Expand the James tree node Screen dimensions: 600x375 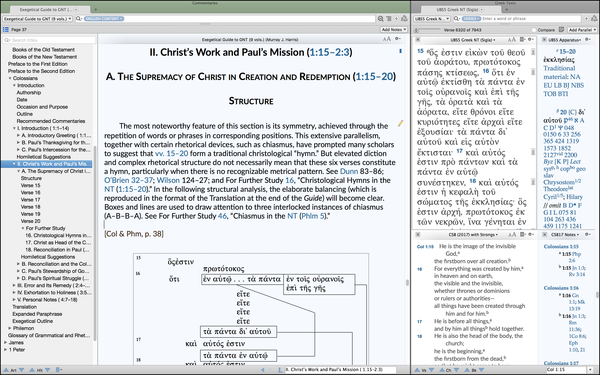(x=5, y=342)
